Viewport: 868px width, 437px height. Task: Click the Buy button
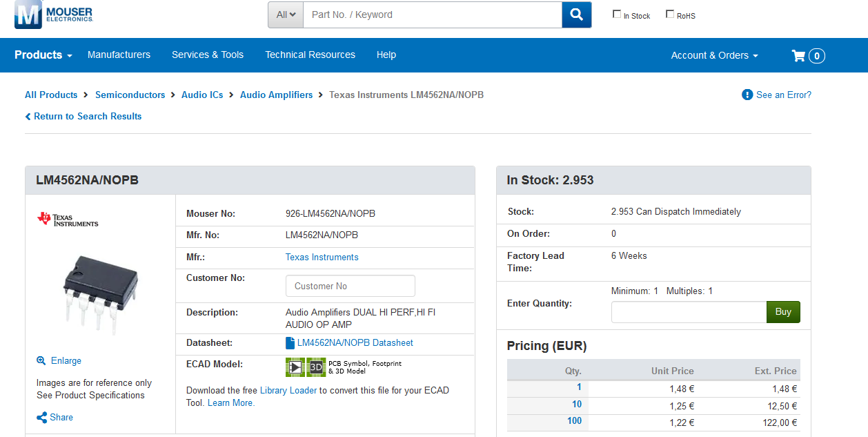point(783,312)
